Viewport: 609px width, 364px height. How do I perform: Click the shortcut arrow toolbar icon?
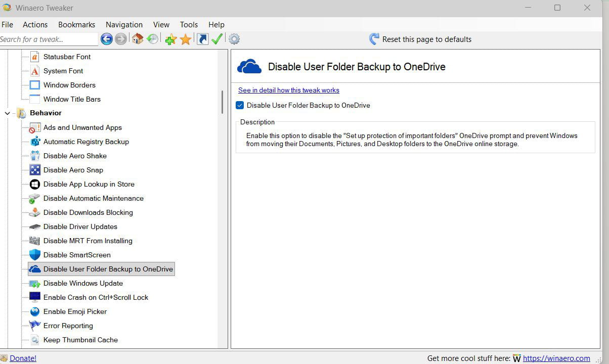202,39
